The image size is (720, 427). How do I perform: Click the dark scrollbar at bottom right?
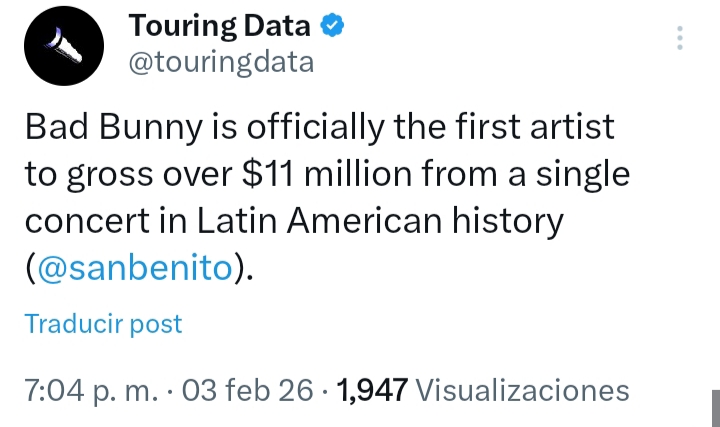715,407
